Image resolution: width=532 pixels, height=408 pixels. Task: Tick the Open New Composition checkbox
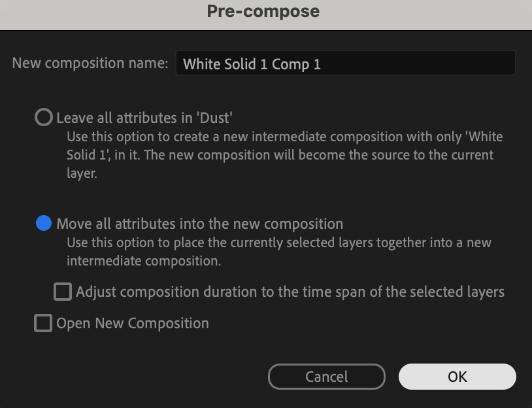43,323
